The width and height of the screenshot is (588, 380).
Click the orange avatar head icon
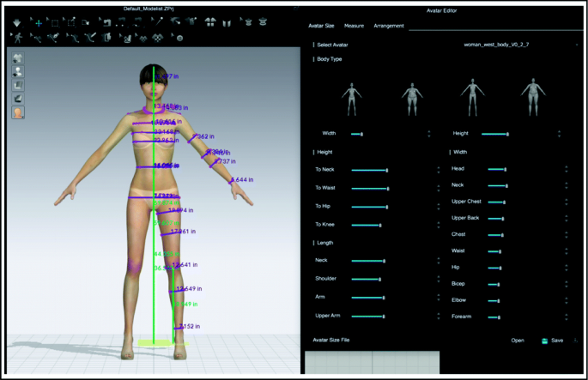coord(18,112)
